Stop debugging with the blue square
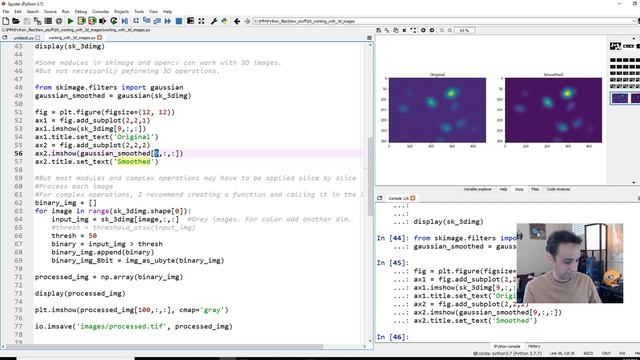The height and width of the screenshot is (360, 640). pos(179,21)
